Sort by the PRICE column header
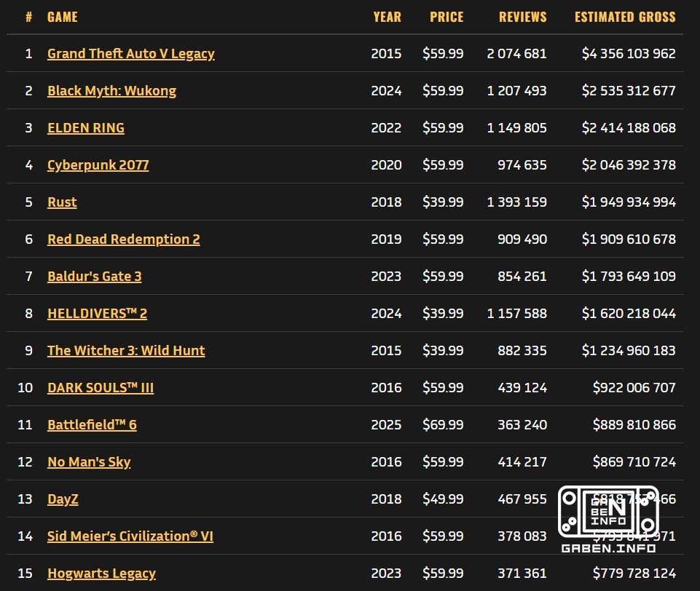 point(447,17)
